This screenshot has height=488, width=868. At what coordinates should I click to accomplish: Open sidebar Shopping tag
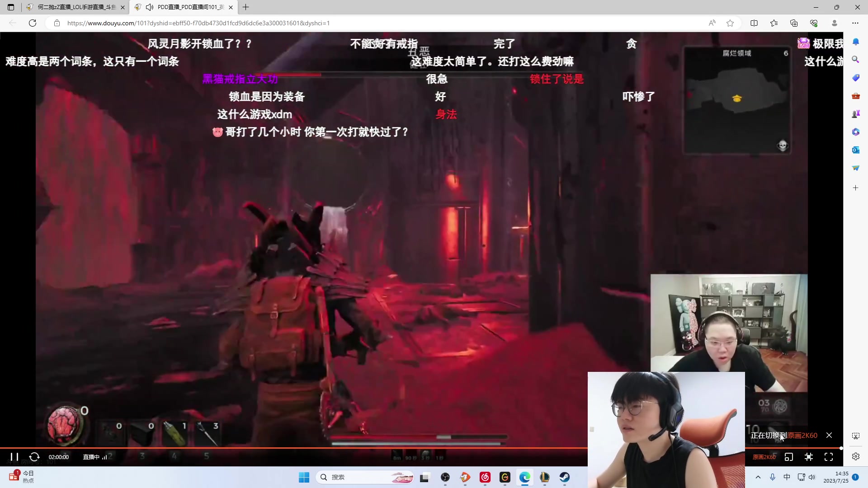[x=856, y=78]
